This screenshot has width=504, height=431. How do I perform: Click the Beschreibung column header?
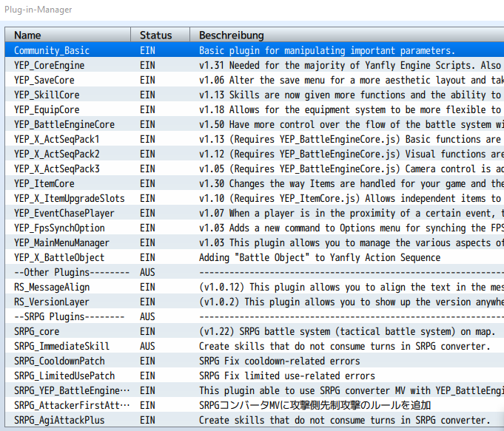pos(347,35)
